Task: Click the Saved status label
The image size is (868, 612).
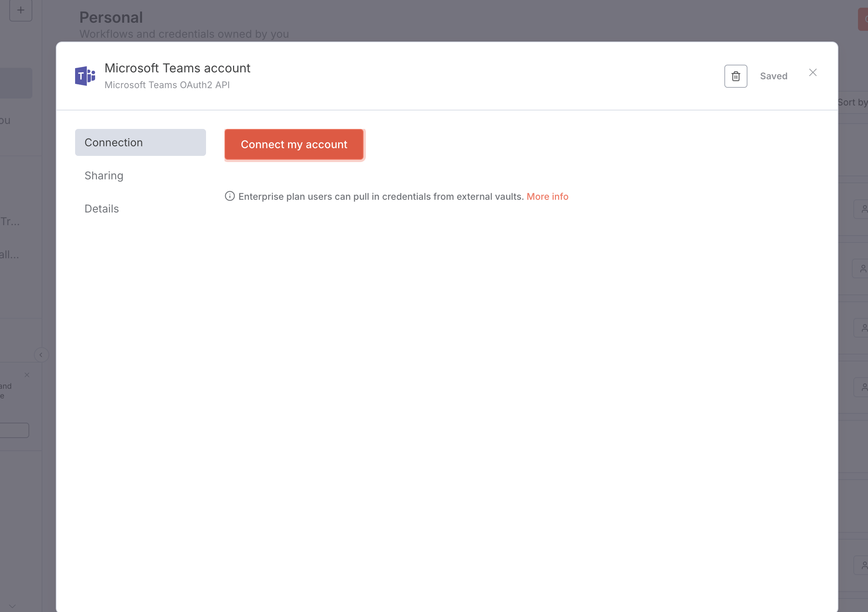Action: [774, 76]
